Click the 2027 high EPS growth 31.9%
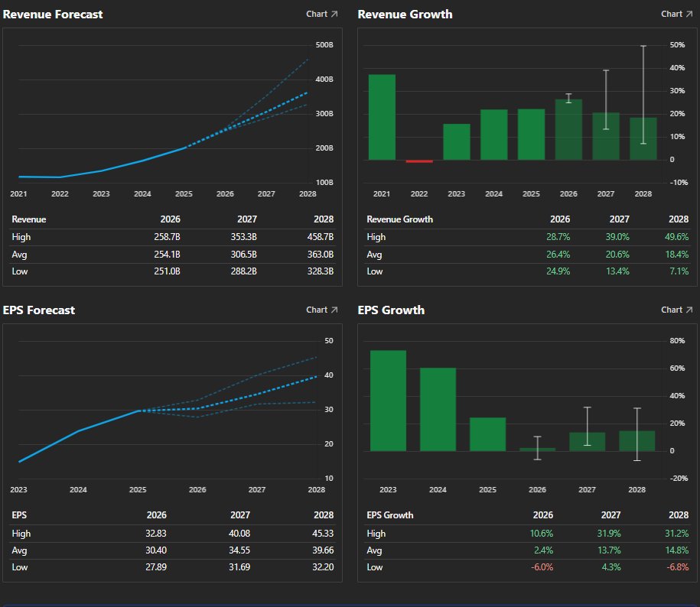Screen dimensions: 700x607 tap(609, 534)
